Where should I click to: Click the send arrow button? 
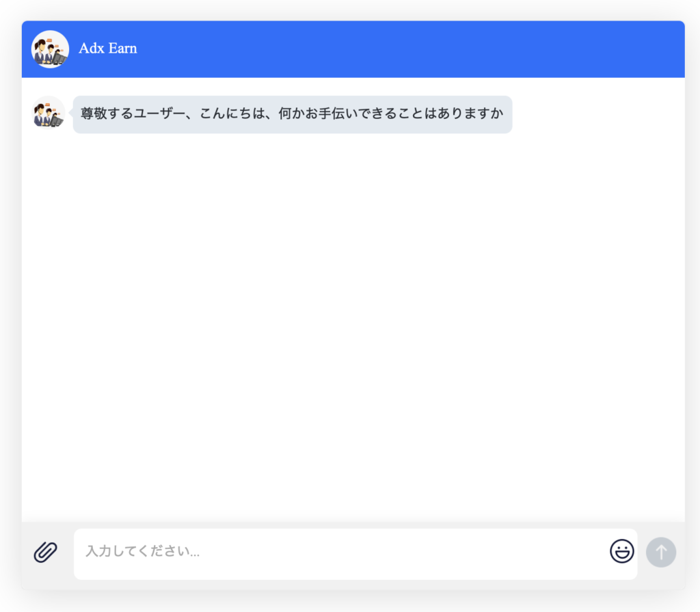coord(661,552)
